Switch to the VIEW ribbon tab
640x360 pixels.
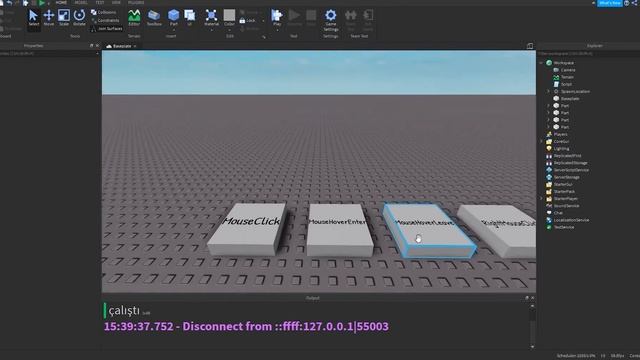(116, 2)
